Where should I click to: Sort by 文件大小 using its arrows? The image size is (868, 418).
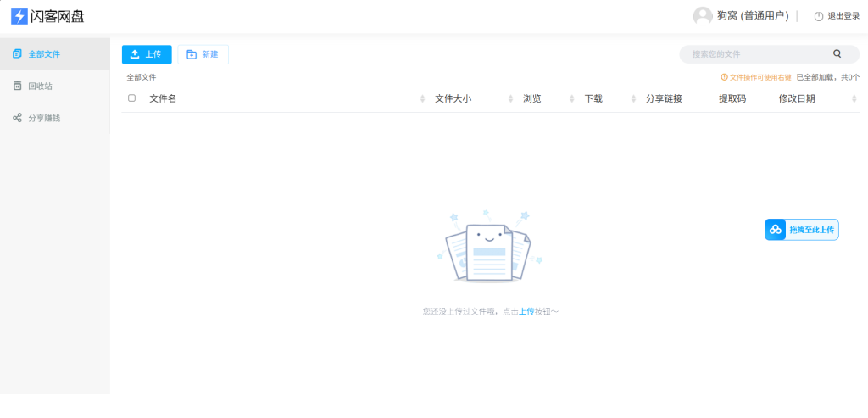(511, 98)
